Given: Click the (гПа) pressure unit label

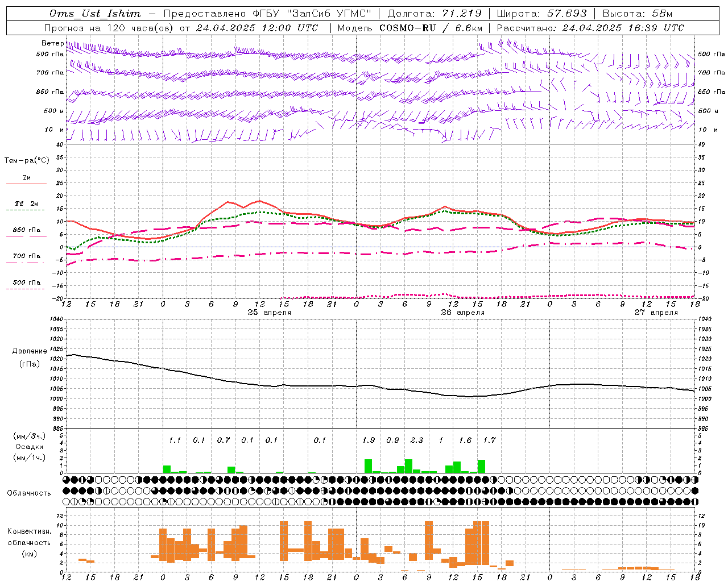Looking at the screenshot, I should (x=30, y=364).
